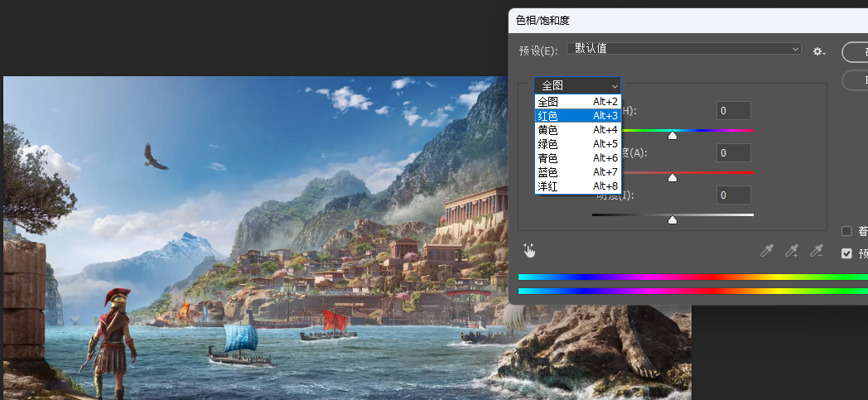Click the lightness slider handle
The height and width of the screenshot is (400, 868).
pos(673,220)
